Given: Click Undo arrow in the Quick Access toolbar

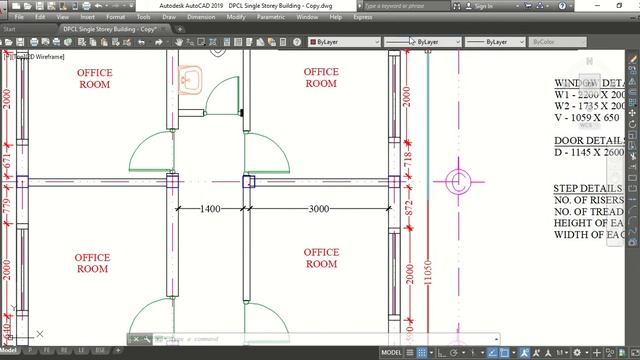Looking at the screenshot, I should pyautogui.click(x=98, y=6).
